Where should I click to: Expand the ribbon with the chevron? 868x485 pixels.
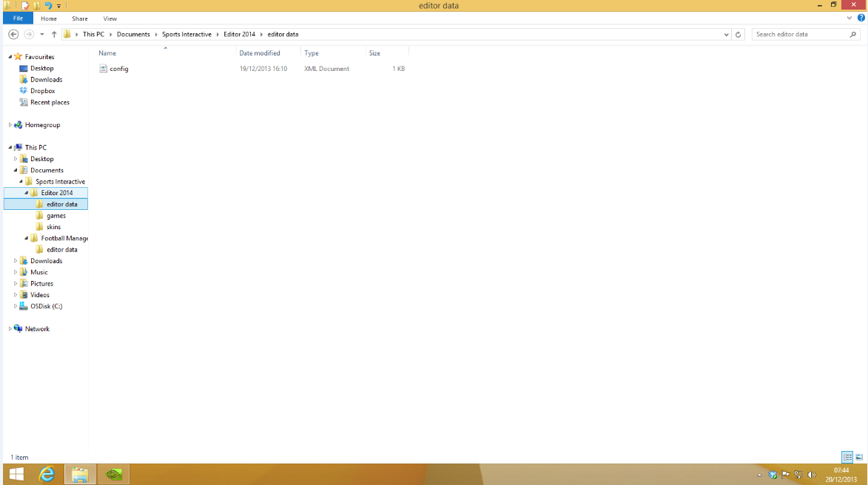(x=850, y=18)
